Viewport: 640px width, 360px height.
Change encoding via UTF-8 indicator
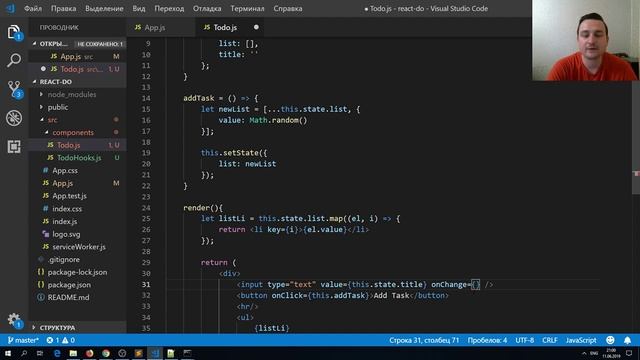coord(524,340)
